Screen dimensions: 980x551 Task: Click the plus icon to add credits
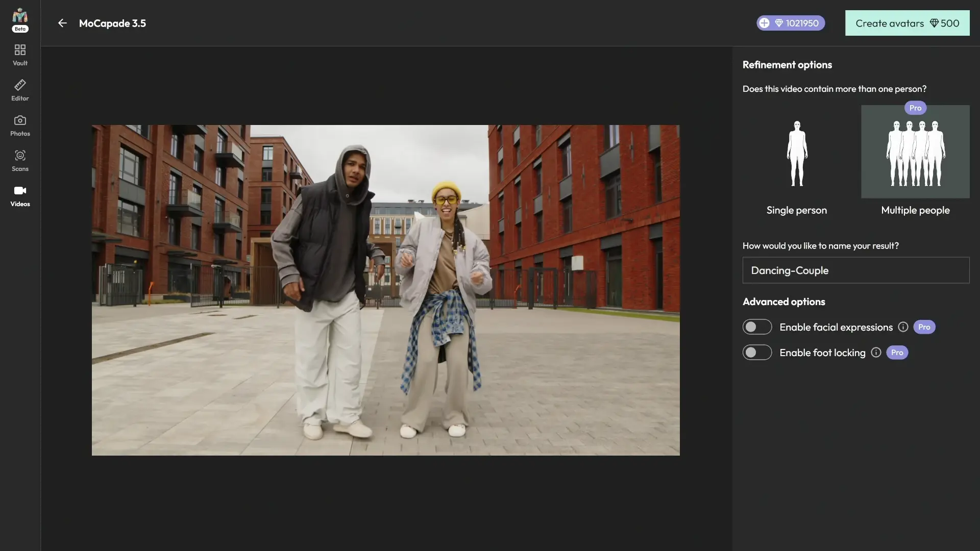click(x=764, y=23)
